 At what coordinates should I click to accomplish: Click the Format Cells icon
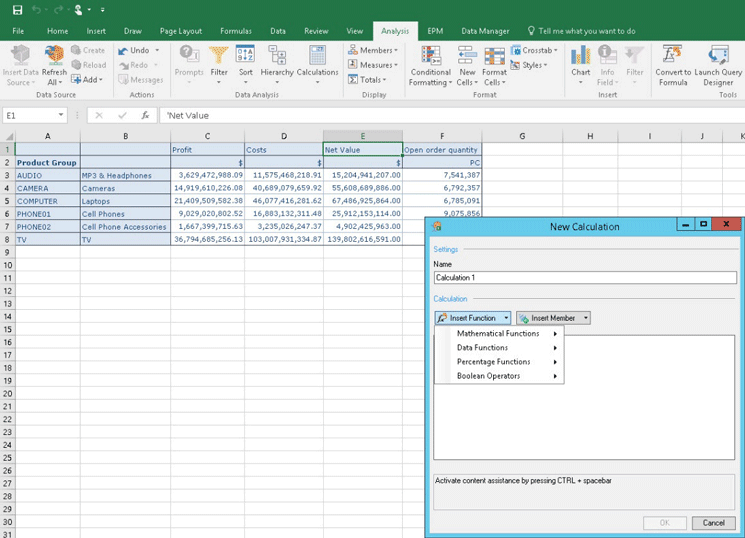pos(494,56)
